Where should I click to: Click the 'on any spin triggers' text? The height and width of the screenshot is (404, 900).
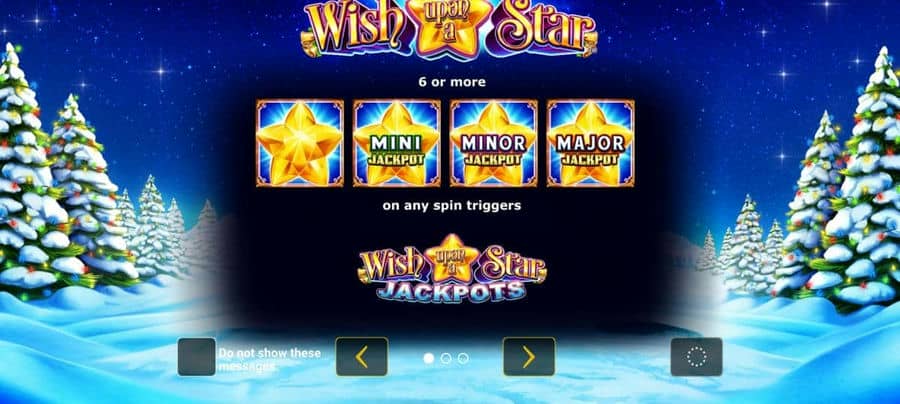[452, 205]
